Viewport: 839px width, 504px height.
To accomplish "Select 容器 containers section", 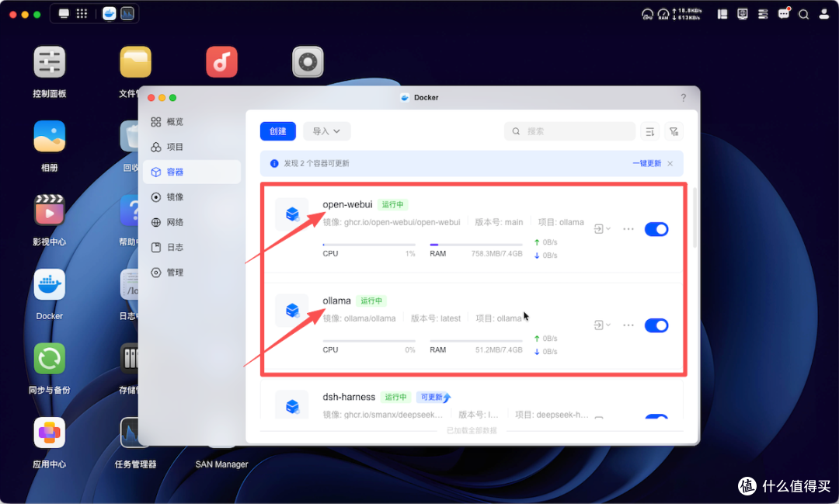I will click(192, 172).
